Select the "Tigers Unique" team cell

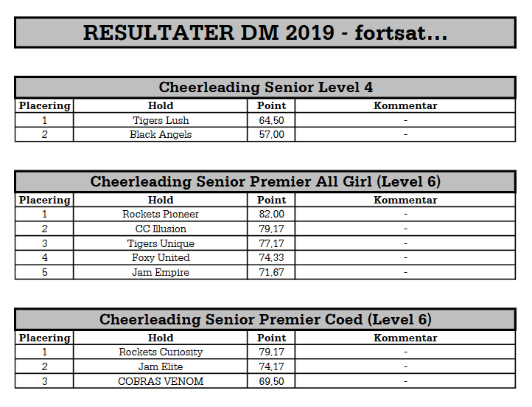tap(161, 243)
